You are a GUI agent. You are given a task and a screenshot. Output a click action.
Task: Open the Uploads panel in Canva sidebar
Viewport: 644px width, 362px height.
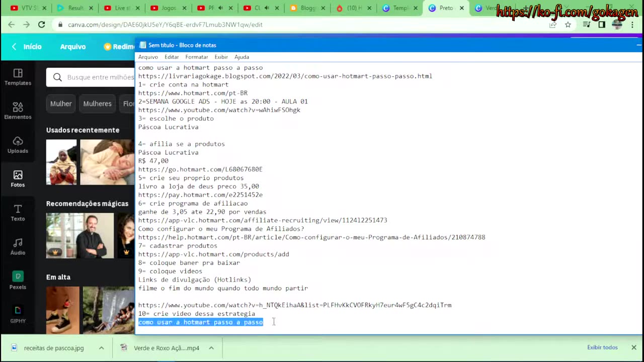(x=18, y=145)
